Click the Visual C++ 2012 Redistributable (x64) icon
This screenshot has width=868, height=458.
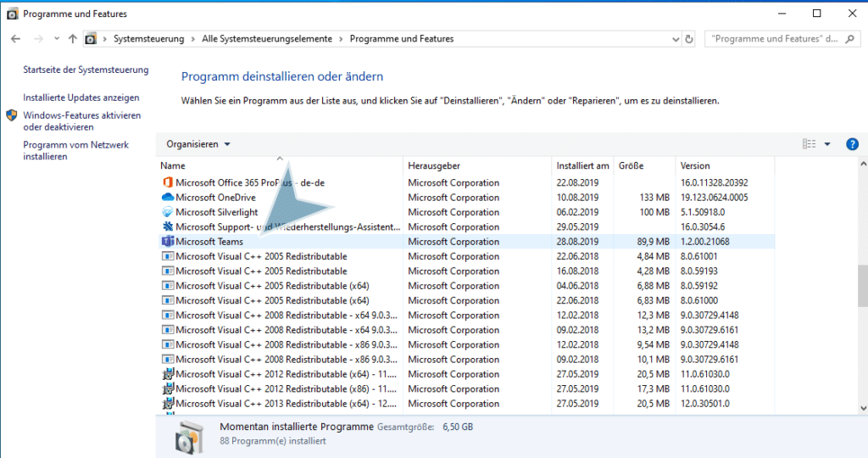tap(168, 374)
